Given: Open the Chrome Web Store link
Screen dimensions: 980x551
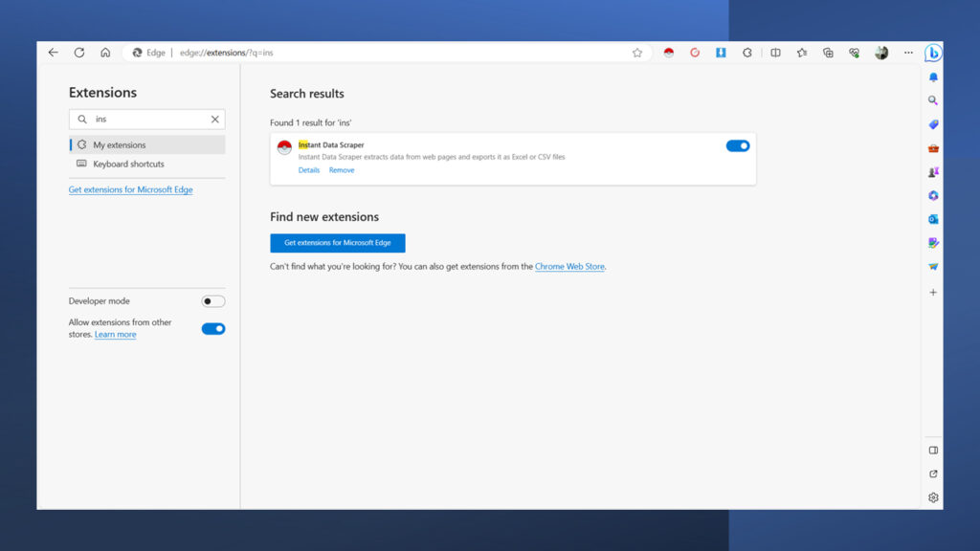Looking at the screenshot, I should (569, 266).
